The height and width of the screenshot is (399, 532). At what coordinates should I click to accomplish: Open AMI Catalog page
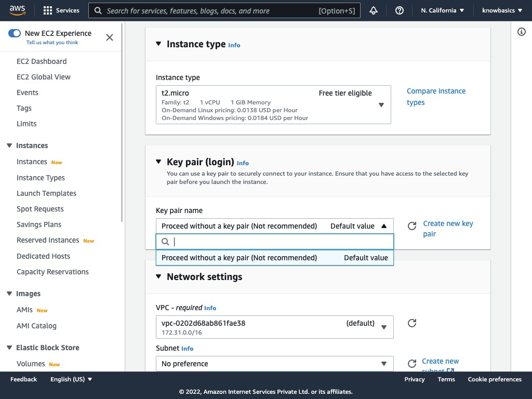(x=37, y=326)
